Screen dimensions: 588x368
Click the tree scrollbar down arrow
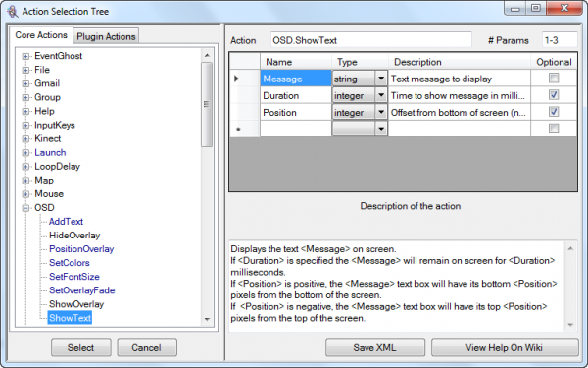[x=207, y=320]
